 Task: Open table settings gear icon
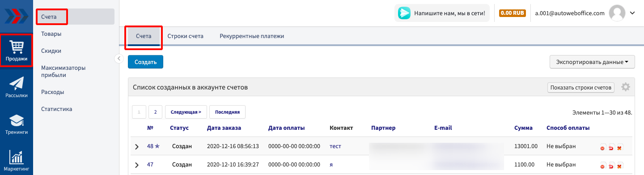pos(626,87)
